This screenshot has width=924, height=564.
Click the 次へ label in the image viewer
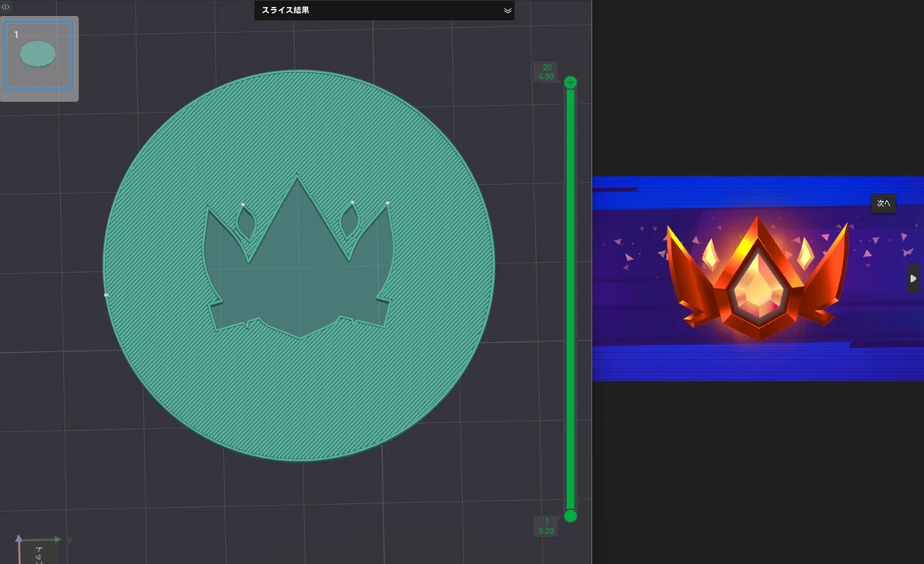tap(883, 203)
